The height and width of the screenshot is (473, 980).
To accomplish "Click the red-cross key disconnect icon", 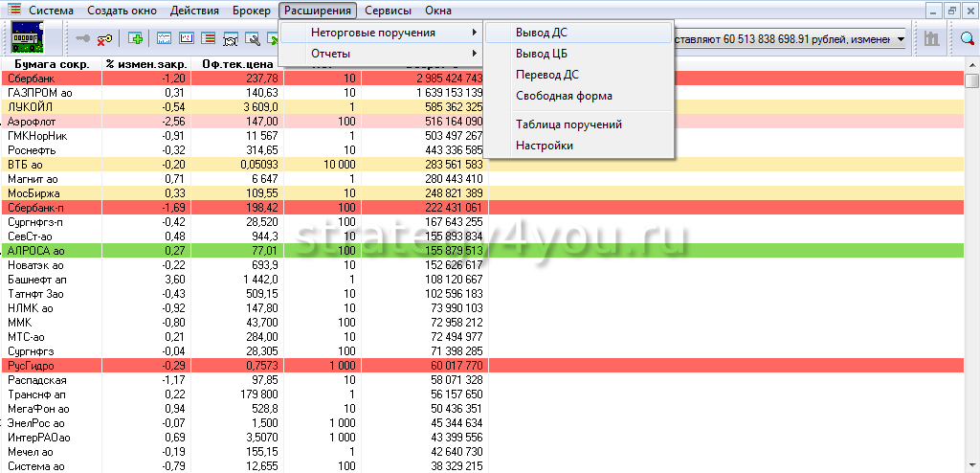I will point(103,39).
